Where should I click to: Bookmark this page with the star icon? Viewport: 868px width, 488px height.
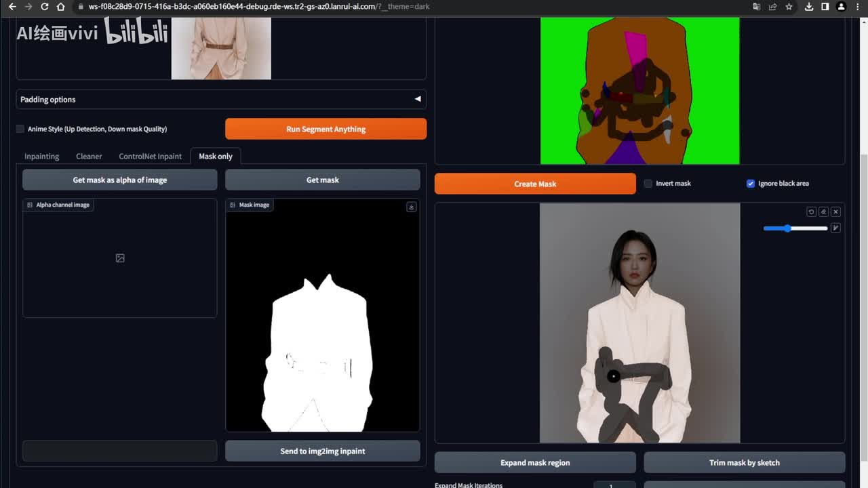(789, 7)
